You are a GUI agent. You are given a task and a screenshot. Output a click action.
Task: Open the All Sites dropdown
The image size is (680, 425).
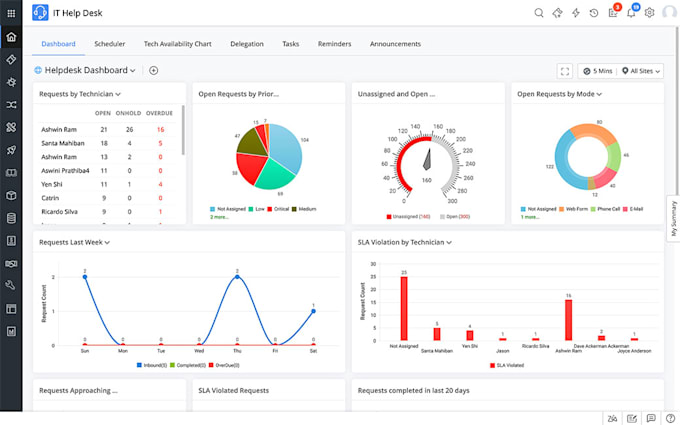pos(641,71)
